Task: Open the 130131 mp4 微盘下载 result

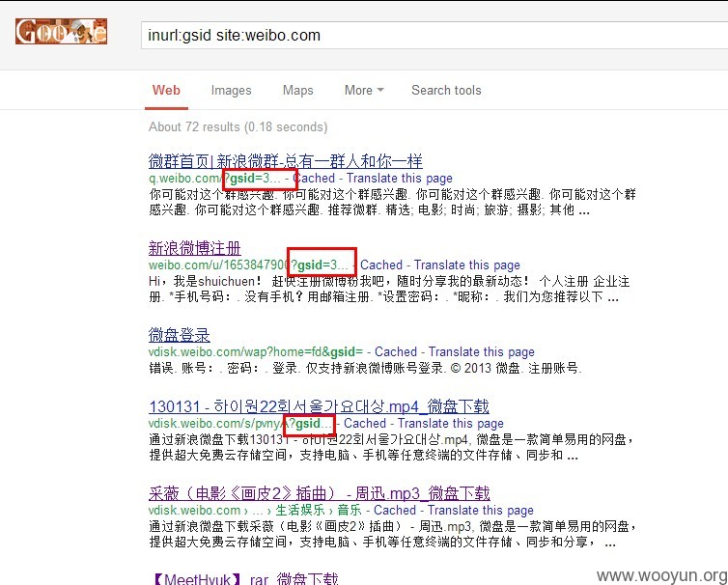Action: (319, 406)
